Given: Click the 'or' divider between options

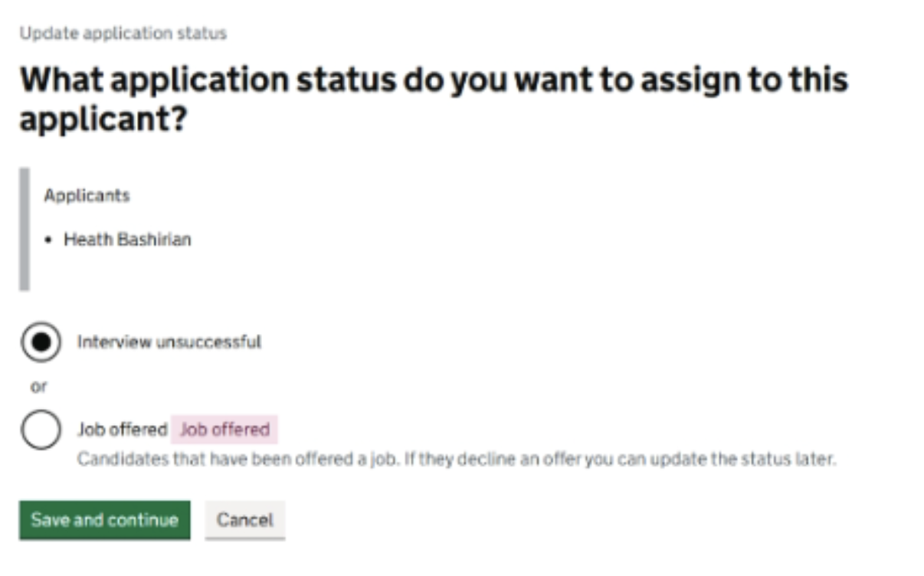Looking at the screenshot, I should point(38,387).
